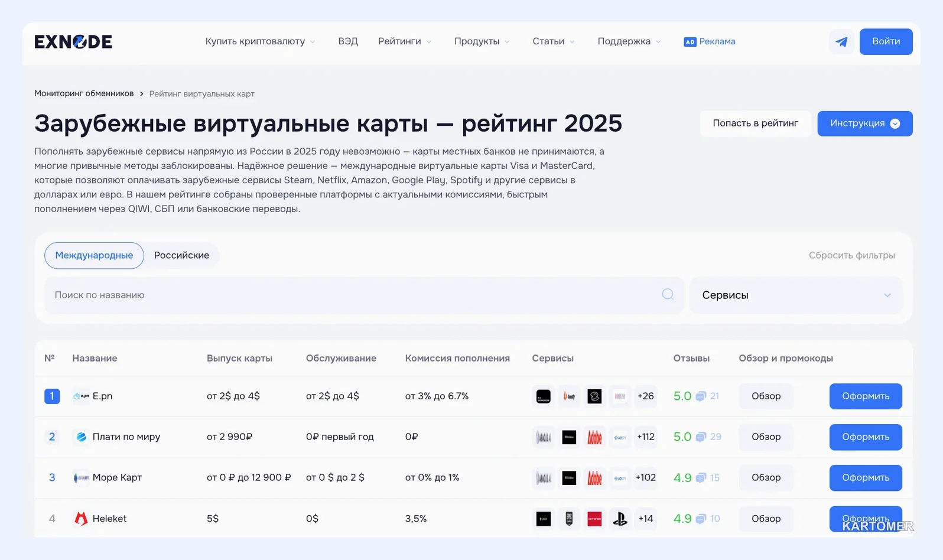Click the Комиссия пополнения column header

point(457,358)
